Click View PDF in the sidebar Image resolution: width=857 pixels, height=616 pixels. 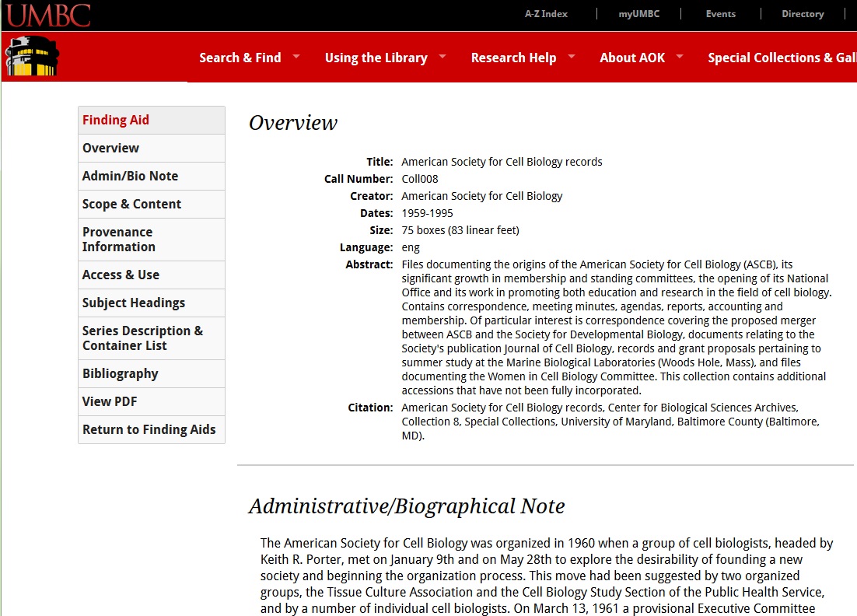152,401
